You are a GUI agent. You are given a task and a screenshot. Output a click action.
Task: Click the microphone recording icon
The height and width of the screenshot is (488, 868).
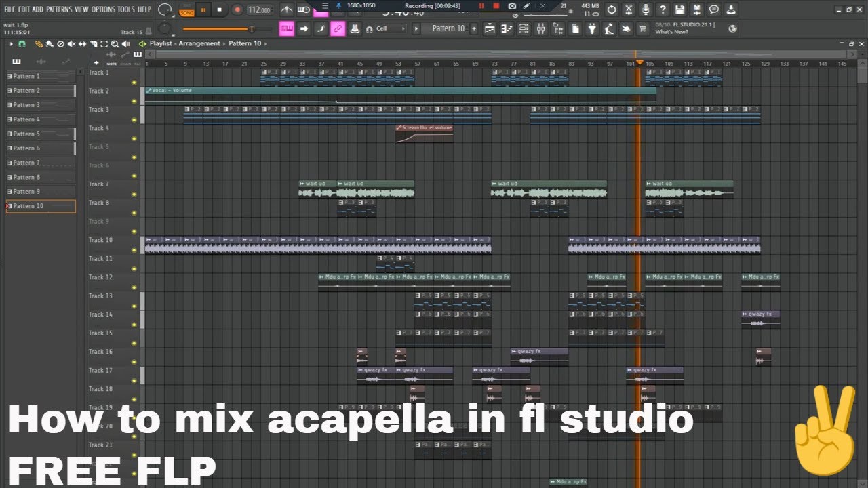tap(646, 9)
